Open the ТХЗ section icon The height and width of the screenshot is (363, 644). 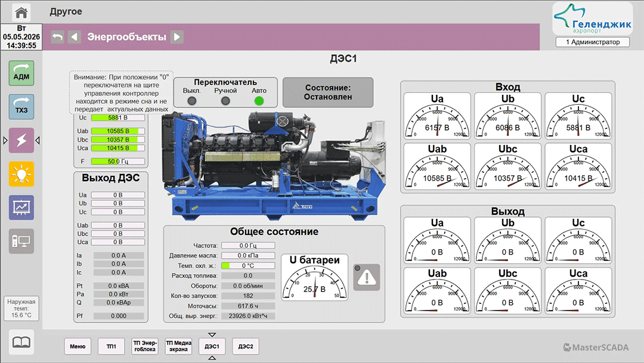pos(21,107)
